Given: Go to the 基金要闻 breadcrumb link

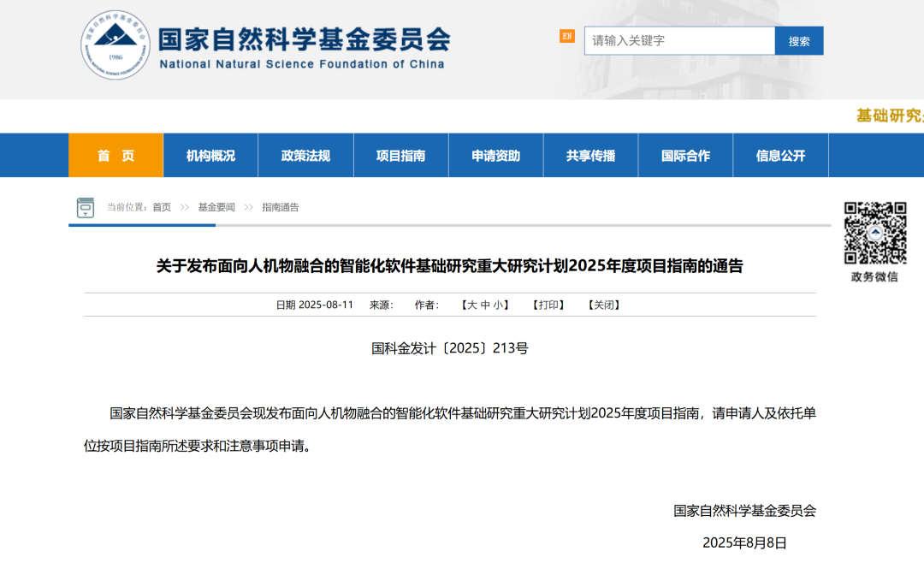Looking at the screenshot, I should pos(216,207).
